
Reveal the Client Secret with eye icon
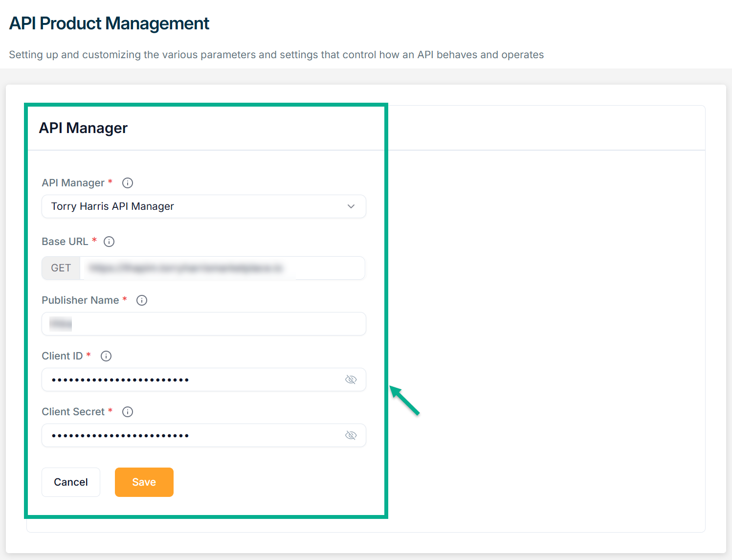pyautogui.click(x=351, y=435)
